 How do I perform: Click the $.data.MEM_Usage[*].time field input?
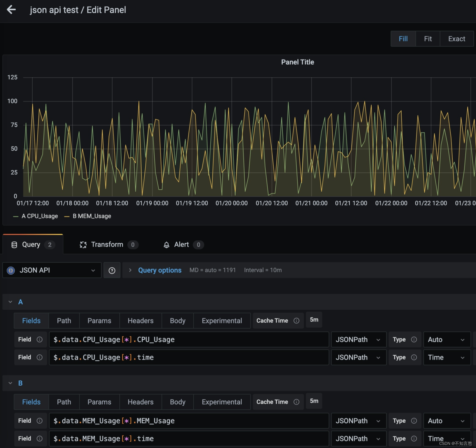click(x=189, y=438)
